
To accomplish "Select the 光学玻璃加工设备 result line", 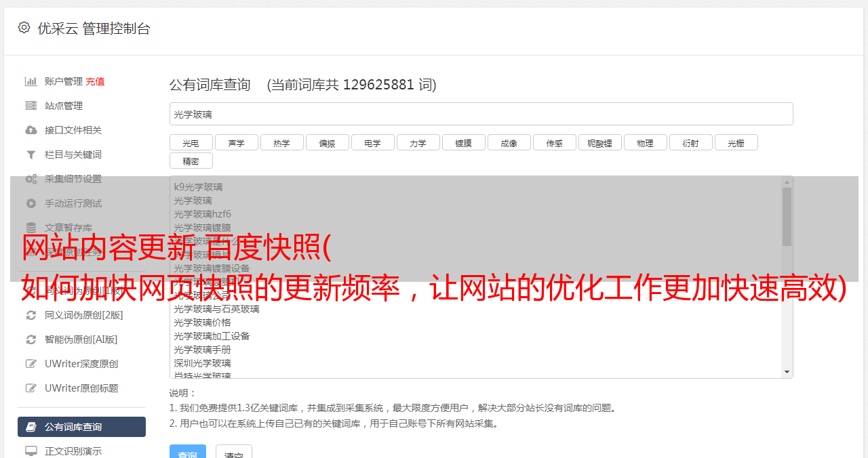I will point(212,336).
